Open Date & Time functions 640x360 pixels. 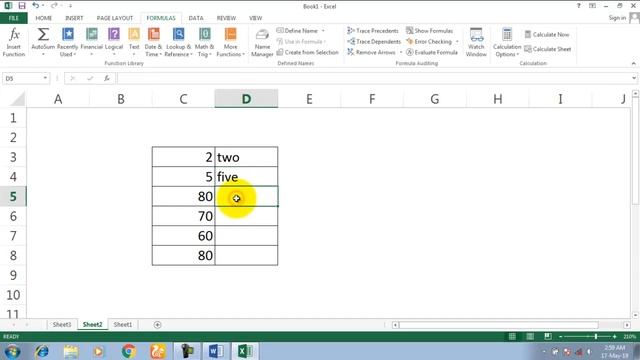coord(153,42)
